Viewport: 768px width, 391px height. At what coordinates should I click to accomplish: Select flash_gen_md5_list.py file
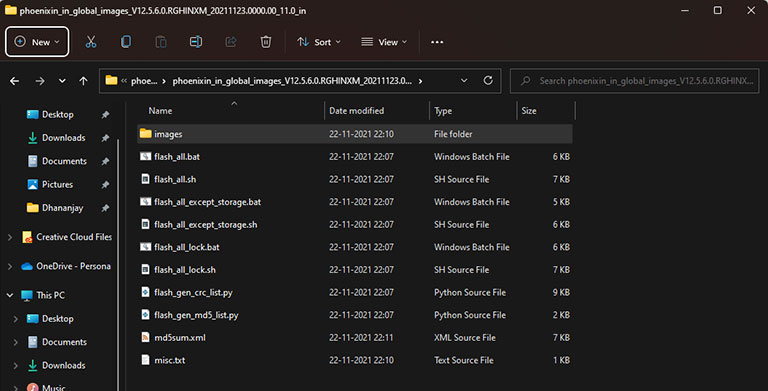[x=355, y=315]
